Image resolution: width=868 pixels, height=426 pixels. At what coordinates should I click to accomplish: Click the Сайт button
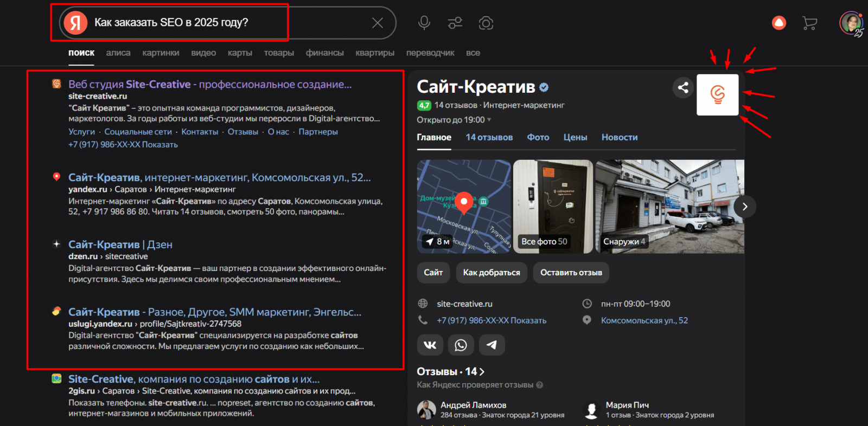(x=433, y=273)
